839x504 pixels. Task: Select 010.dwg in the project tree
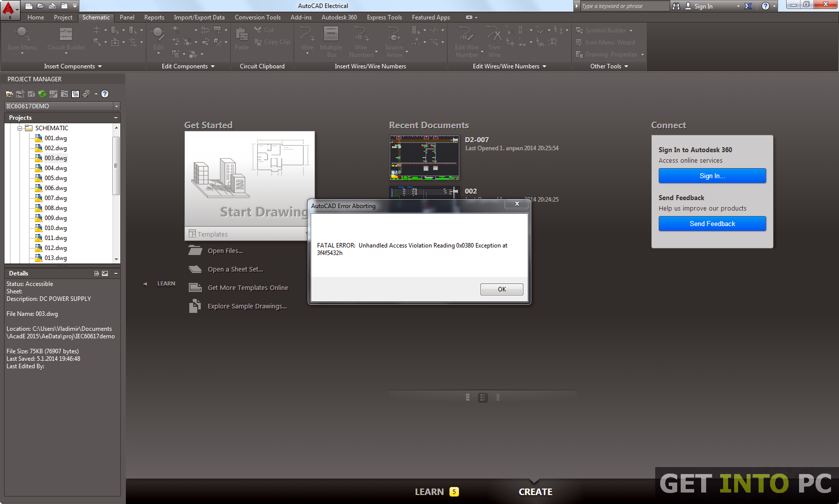(55, 228)
